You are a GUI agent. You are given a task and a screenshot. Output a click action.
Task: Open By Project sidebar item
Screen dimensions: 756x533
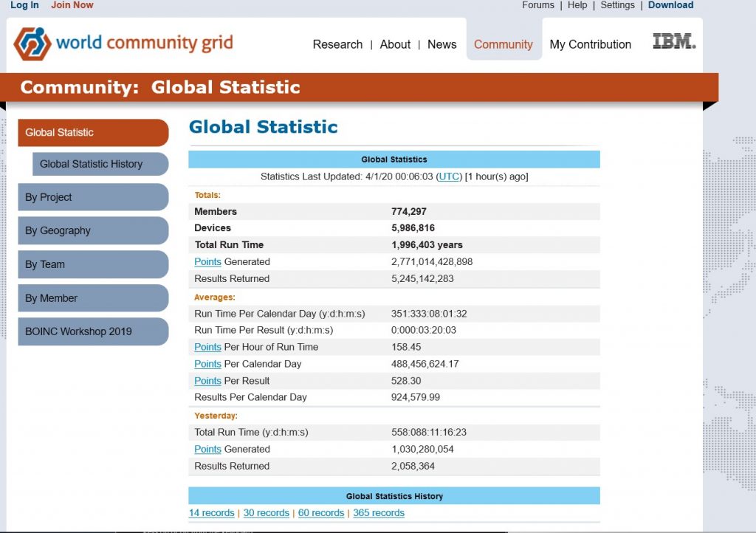coord(93,197)
